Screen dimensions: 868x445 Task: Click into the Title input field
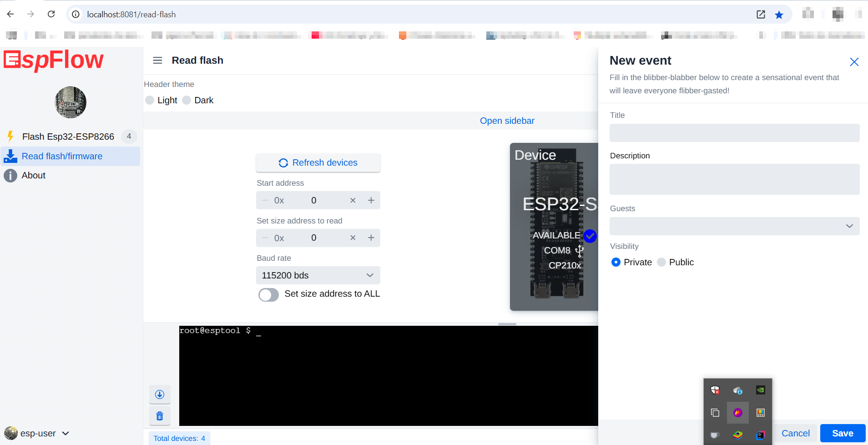(734, 133)
